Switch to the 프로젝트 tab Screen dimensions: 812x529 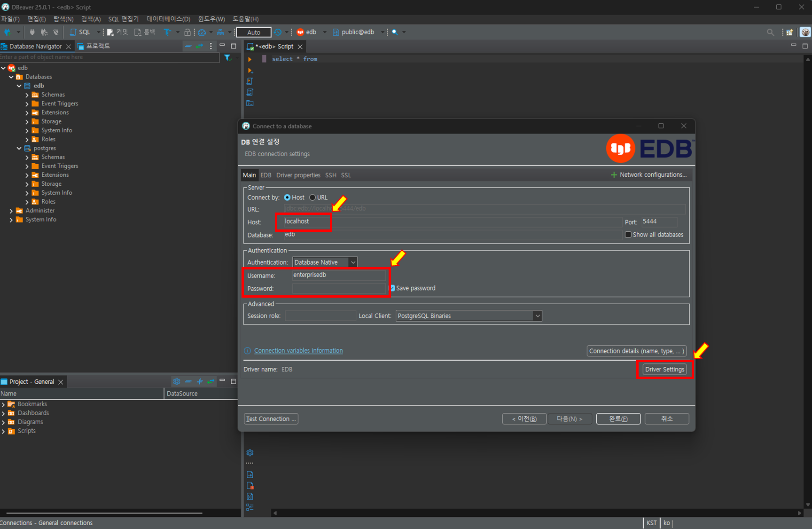94,46
